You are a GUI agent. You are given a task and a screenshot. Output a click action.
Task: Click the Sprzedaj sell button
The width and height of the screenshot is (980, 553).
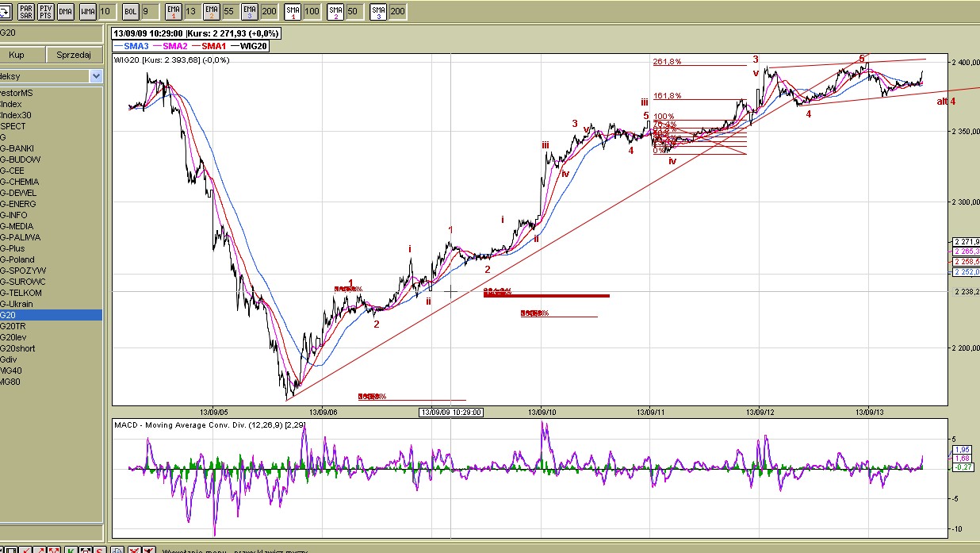tap(74, 55)
